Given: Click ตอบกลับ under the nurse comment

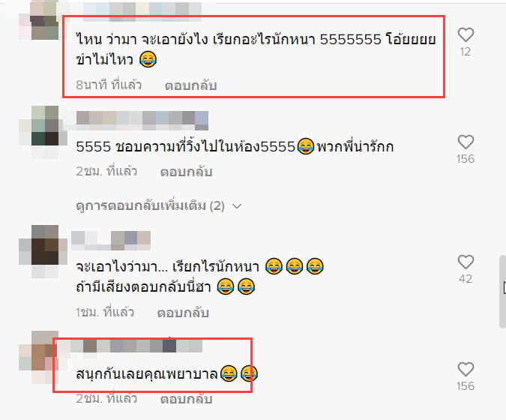Looking at the screenshot, I should [186, 399].
